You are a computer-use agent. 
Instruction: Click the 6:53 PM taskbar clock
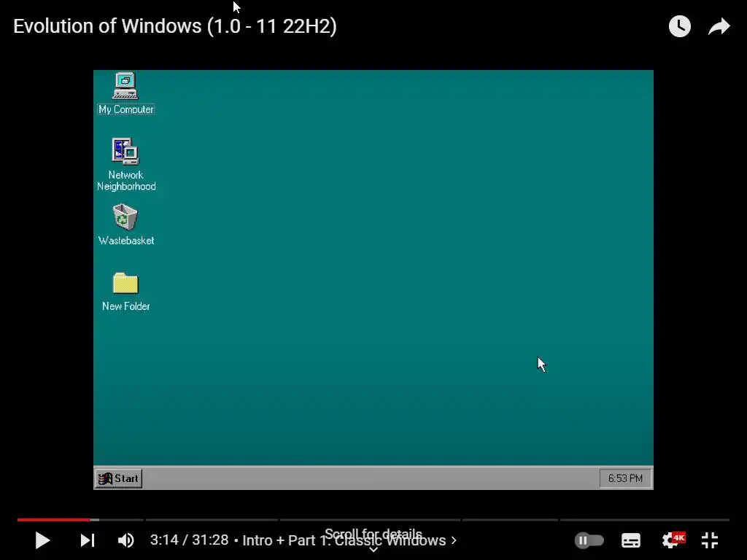point(625,478)
